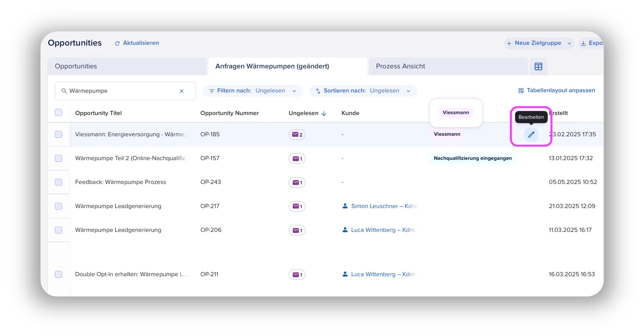Viewport: 644px width, 336px height.
Task: Click the Tabellenlayout anpassen layout icon
Action: pos(521,91)
